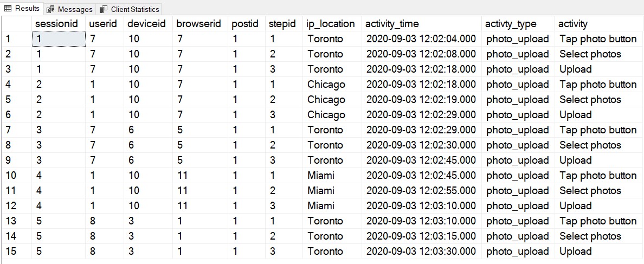Select the top-left corner select-all cell
This screenshot has width=644, height=264.
click(x=15, y=24)
